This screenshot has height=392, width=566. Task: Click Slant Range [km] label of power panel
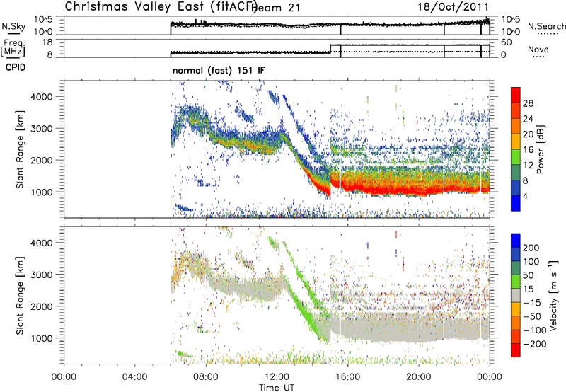coord(20,149)
